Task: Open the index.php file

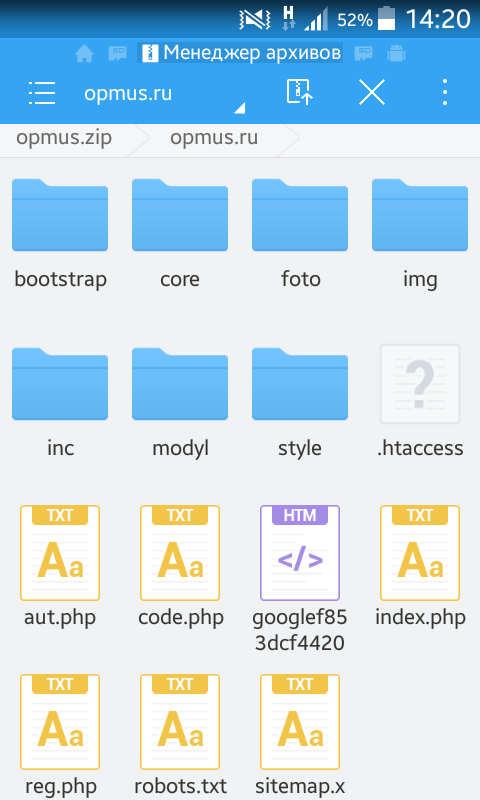Action: tap(420, 566)
